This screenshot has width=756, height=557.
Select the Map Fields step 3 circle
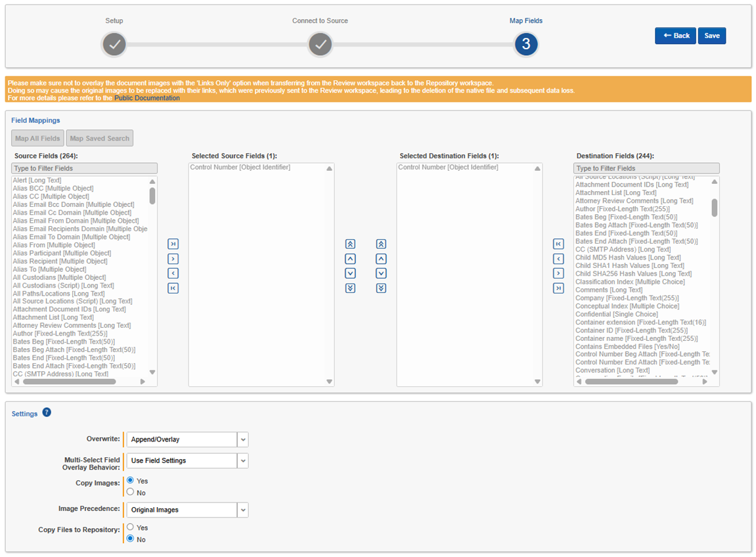pos(526,45)
